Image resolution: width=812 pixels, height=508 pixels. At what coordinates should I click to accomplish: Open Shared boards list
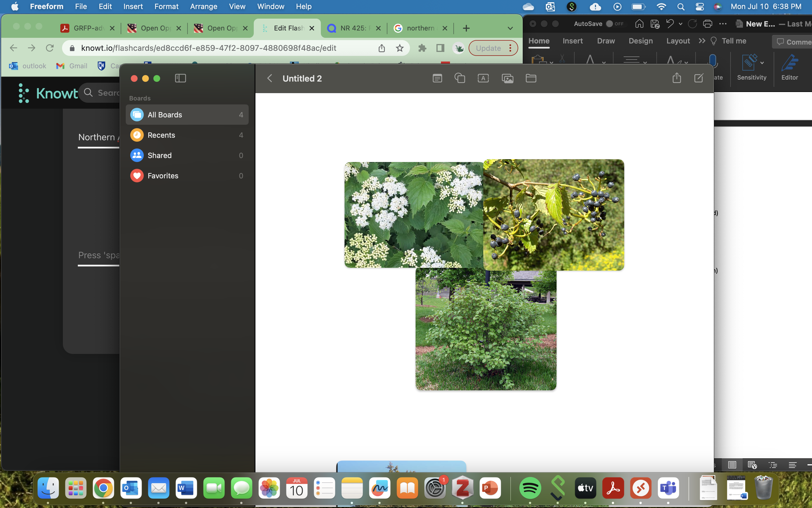tap(187, 155)
